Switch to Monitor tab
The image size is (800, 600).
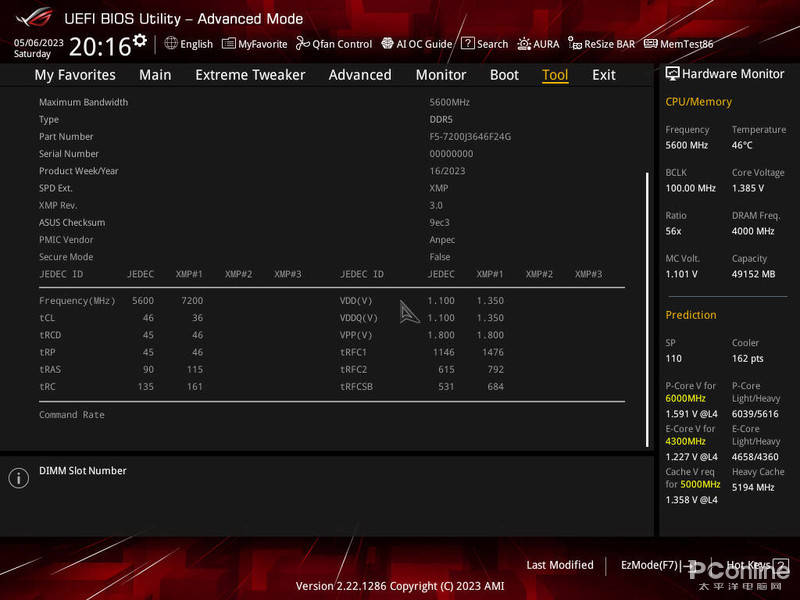[x=441, y=75]
